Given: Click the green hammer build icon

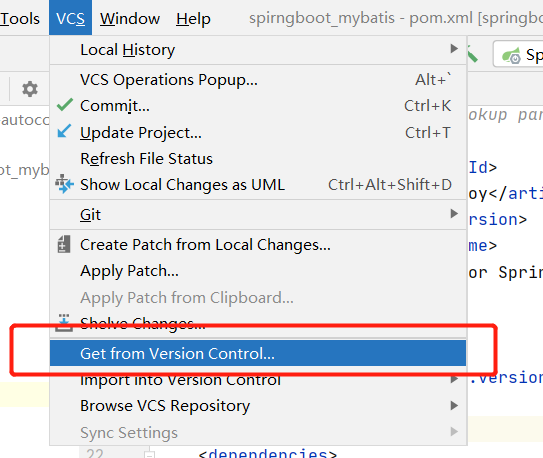Looking at the screenshot, I should [x=472, y=55].
